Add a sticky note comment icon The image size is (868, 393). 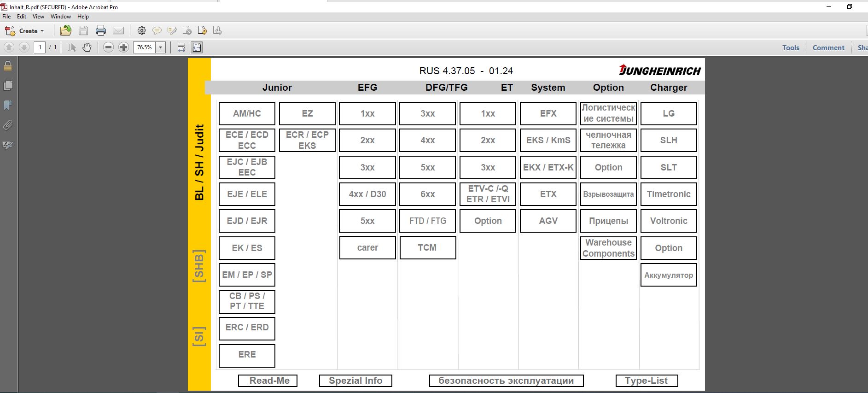(157, 30)
